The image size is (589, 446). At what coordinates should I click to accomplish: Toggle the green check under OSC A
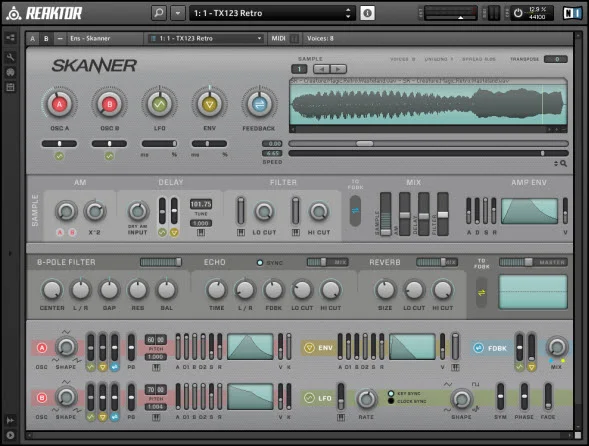(x=59, y=156)
